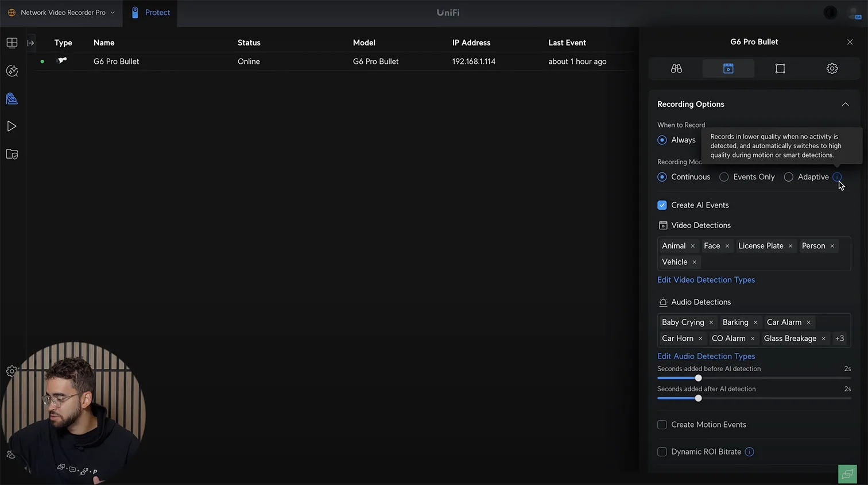
Task: Click Edit Video Detection Types link
Action: [x=706, y=280]
